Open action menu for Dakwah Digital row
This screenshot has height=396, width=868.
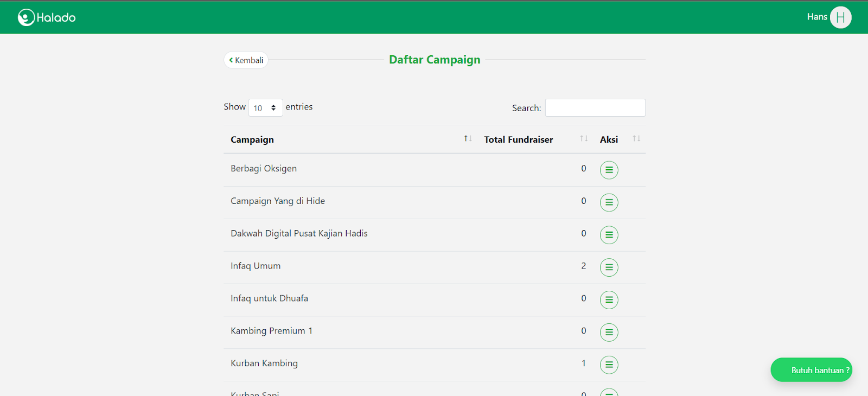609,235
